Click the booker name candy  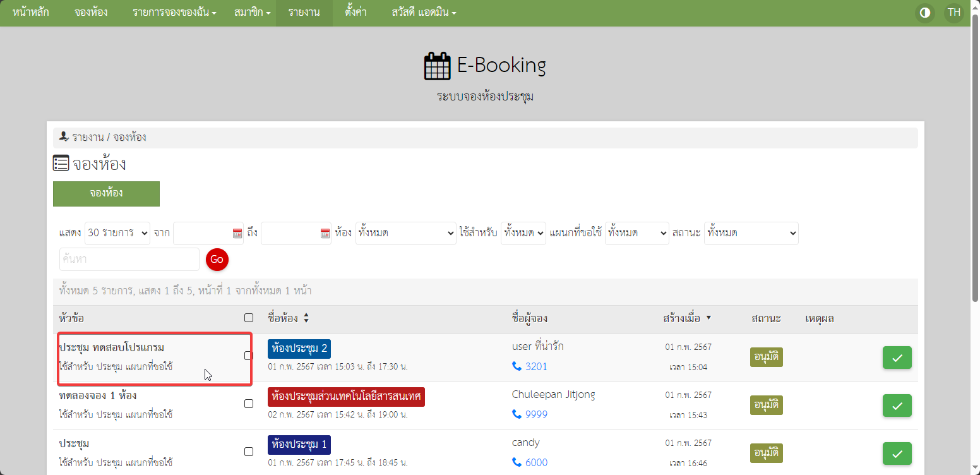[526, 442]
